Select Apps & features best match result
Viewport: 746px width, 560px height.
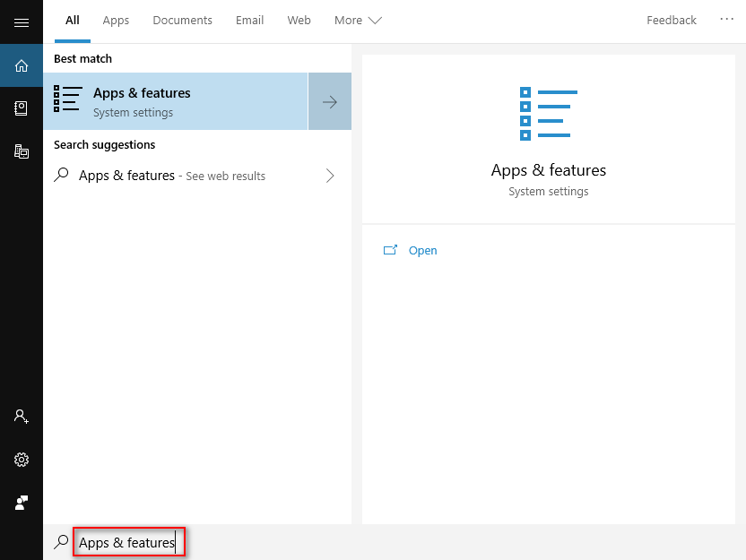[176, 101]
